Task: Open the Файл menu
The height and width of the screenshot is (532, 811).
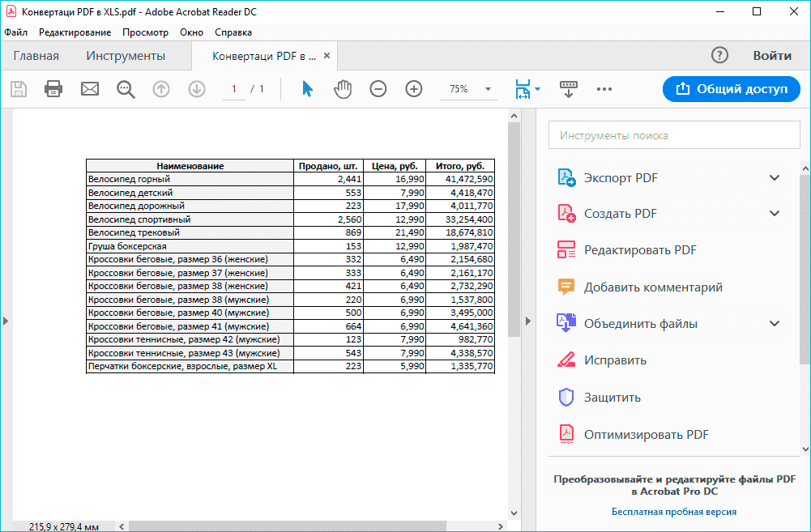Action: click(x=16, y=32)
